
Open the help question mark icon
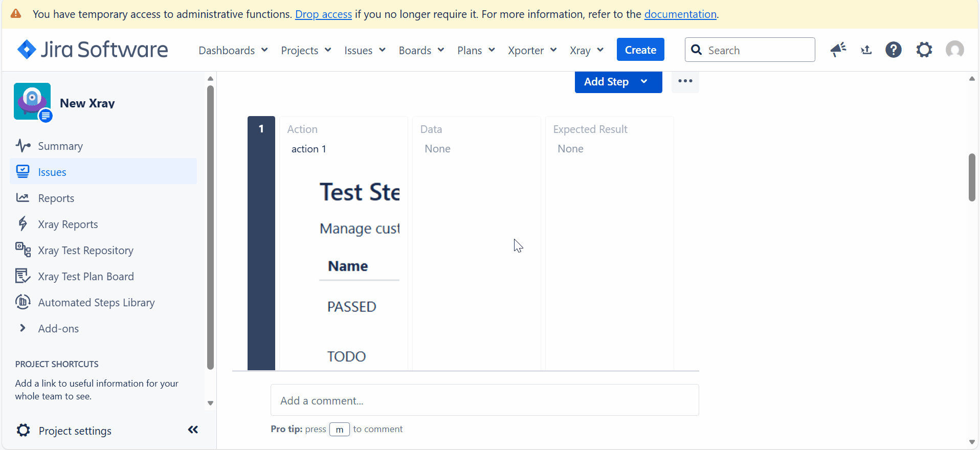pos(893,50)
